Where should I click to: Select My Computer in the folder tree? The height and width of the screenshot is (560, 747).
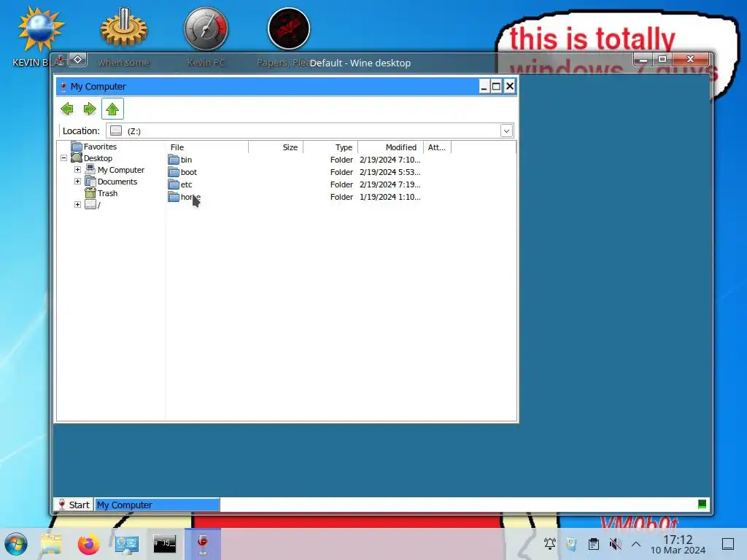[121, 170]
